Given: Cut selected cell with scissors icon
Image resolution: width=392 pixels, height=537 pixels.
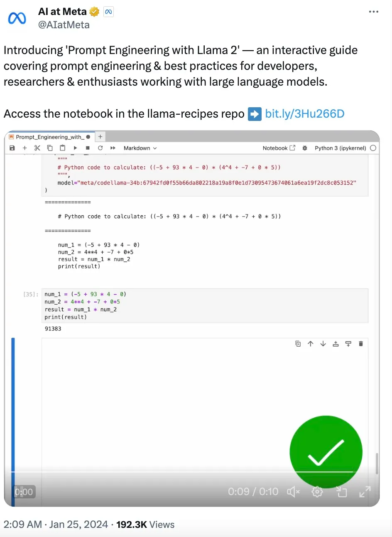Looking at the screenshot, I should click(x=37, y=148).
